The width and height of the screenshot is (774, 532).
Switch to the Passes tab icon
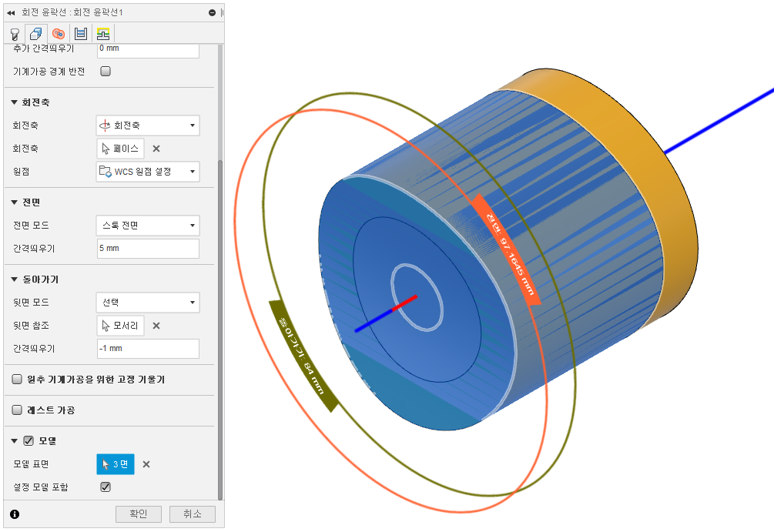coord(80,34)
